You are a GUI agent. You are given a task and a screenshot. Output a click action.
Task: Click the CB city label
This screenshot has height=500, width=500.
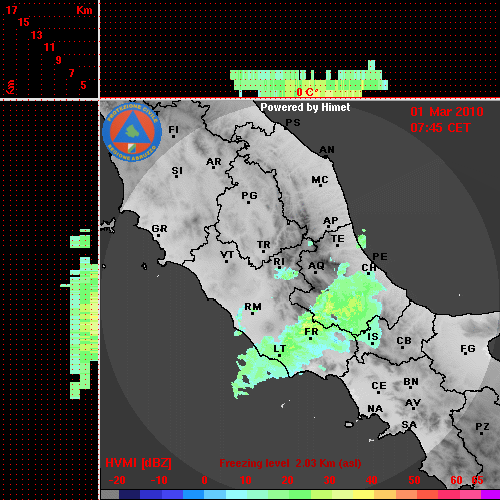[404, 341]
